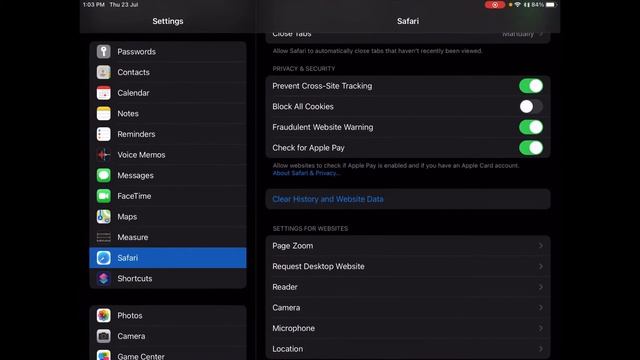Tap the Block All Cookies label
This screenshot has width=640, height=360.
coord(303,107)
